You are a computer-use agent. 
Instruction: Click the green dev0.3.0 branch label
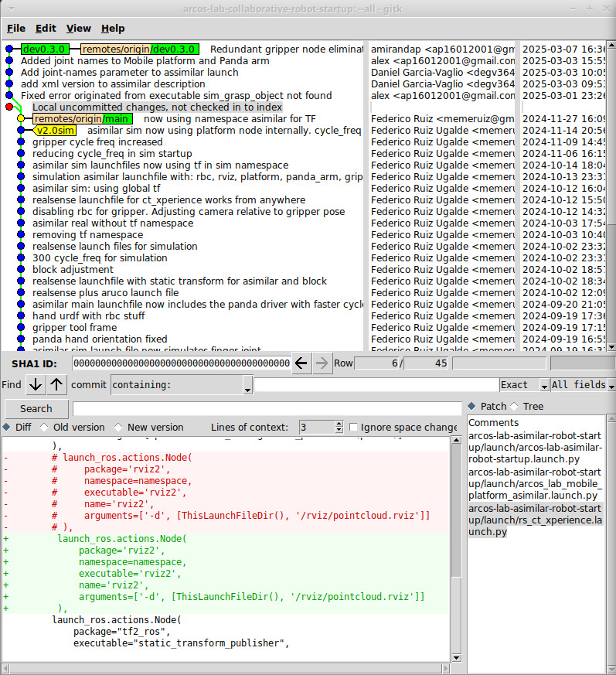(44, 49)
